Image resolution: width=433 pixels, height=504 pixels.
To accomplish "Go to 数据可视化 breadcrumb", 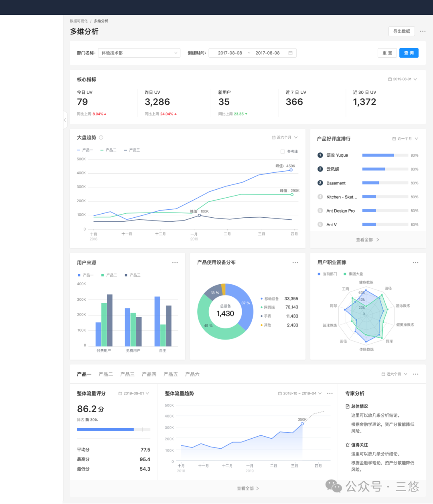I will click(79, 21).
